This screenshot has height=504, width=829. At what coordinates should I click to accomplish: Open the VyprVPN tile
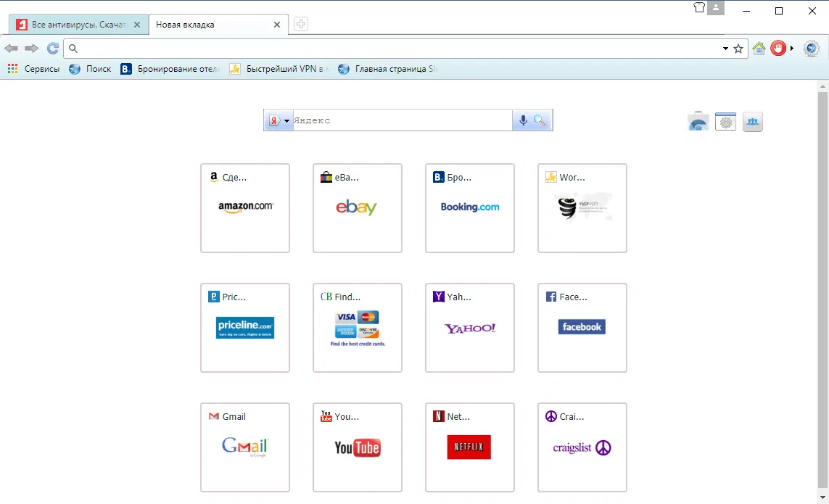582,208
